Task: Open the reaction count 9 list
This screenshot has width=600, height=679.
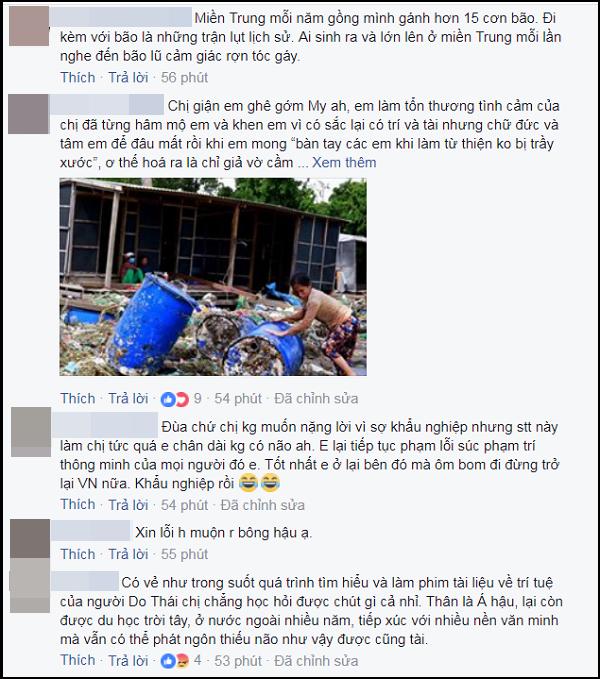Action: pos(197,398)
